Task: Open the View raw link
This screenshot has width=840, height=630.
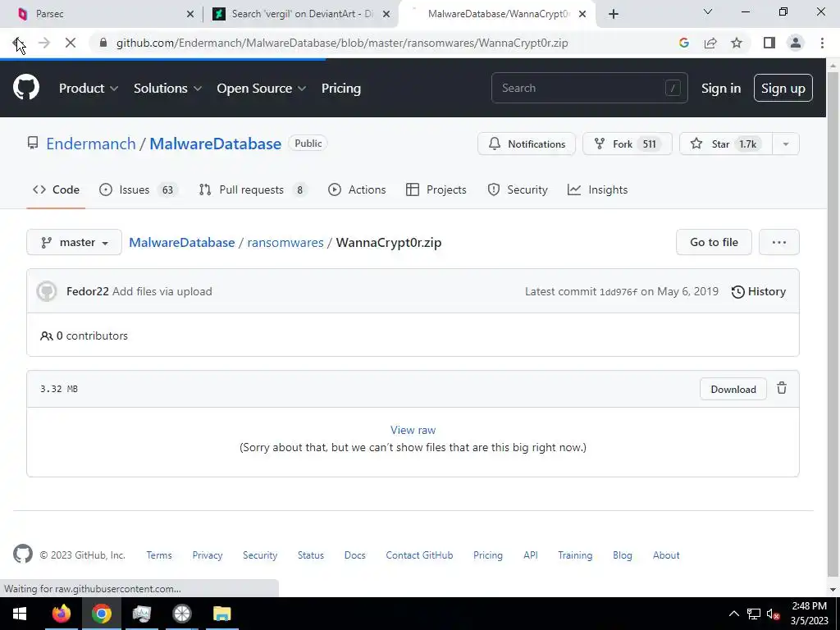Action: (x=413, y=430)
